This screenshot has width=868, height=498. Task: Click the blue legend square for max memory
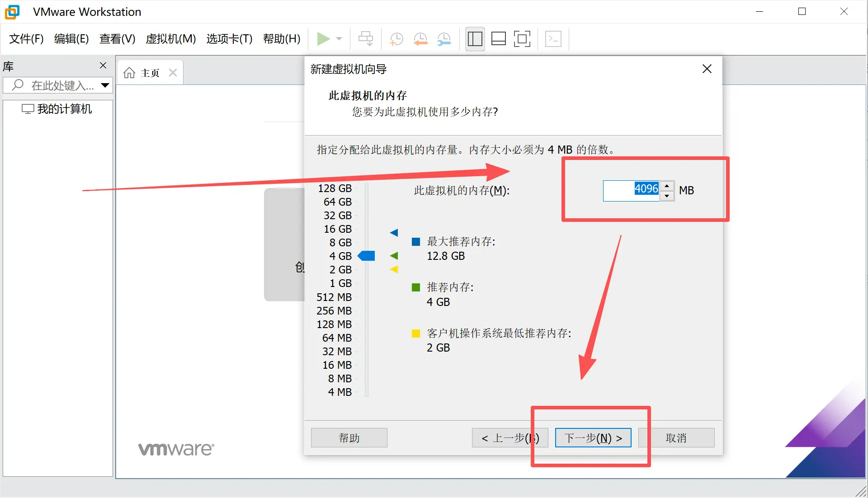[x=416, y=242]
